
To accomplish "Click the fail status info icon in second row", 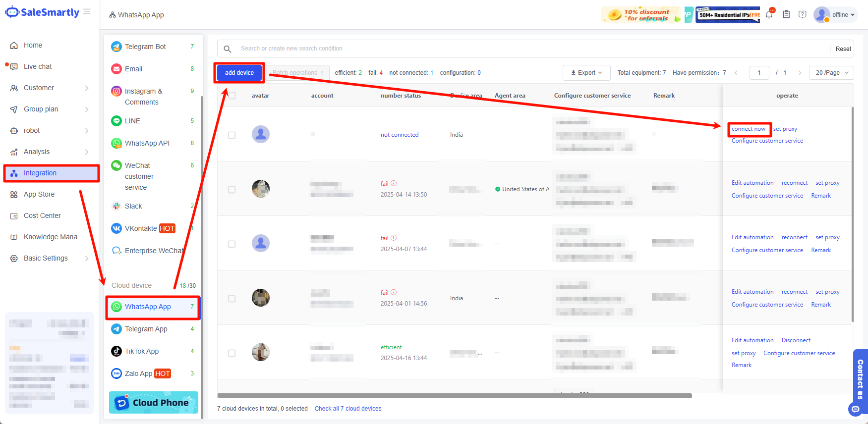I will (394, 183).
